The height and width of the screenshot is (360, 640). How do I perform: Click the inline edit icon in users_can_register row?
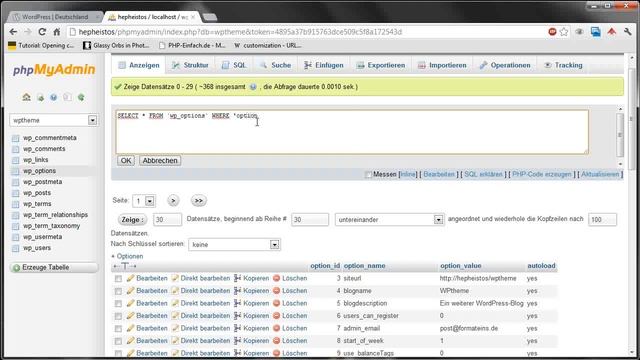coord(175,316)
